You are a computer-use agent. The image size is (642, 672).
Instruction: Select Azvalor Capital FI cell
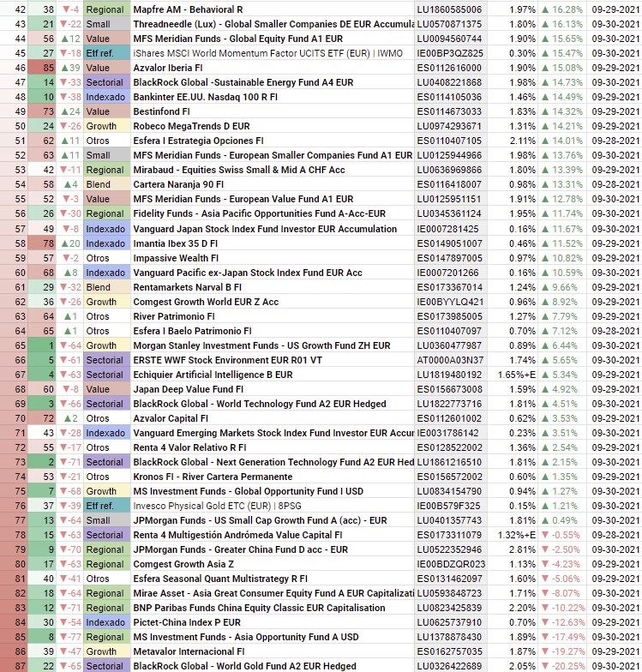pyautogui.click(x=273, y=418)
